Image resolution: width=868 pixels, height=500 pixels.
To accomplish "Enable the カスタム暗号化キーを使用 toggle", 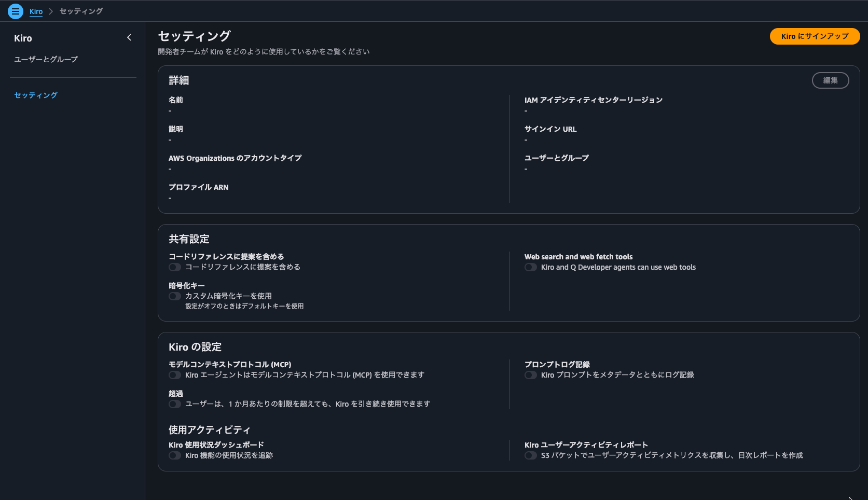I will pos(175,296).
